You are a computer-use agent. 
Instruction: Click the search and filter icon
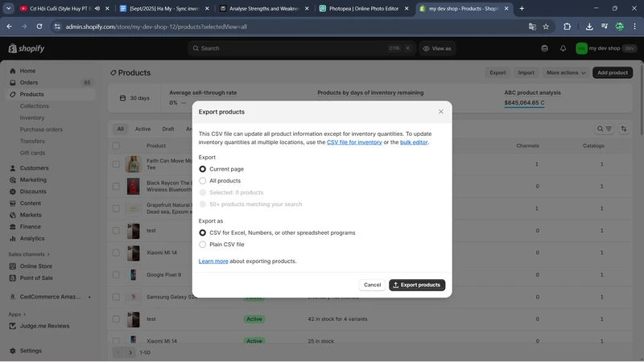coord(605,129)
